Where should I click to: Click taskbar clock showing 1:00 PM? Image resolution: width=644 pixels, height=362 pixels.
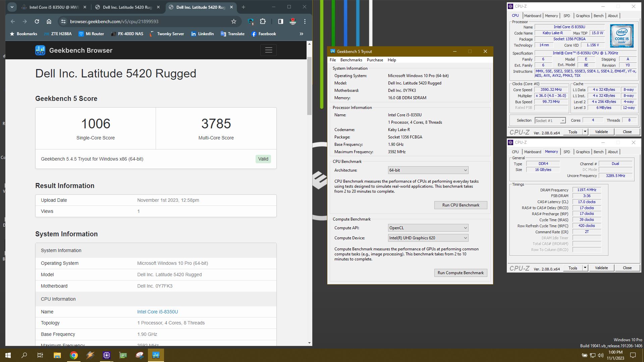tap(615, 355)
